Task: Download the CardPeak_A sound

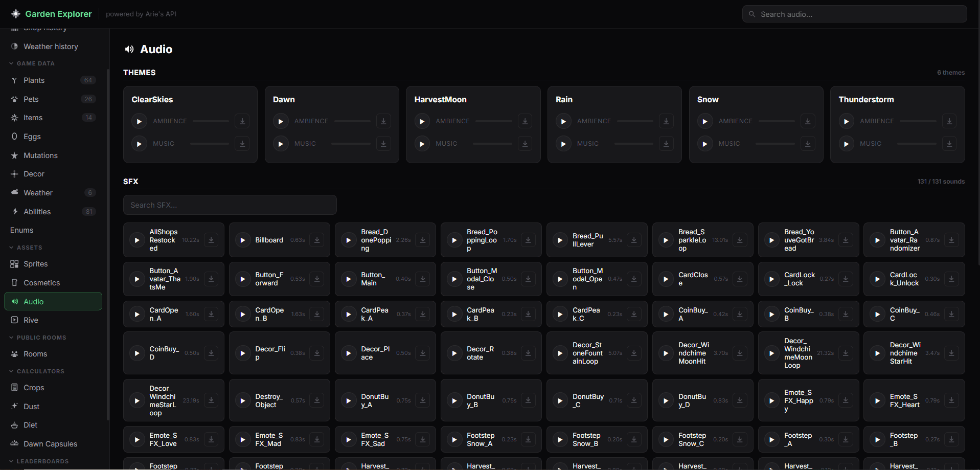Action: [x=423, y=314]
